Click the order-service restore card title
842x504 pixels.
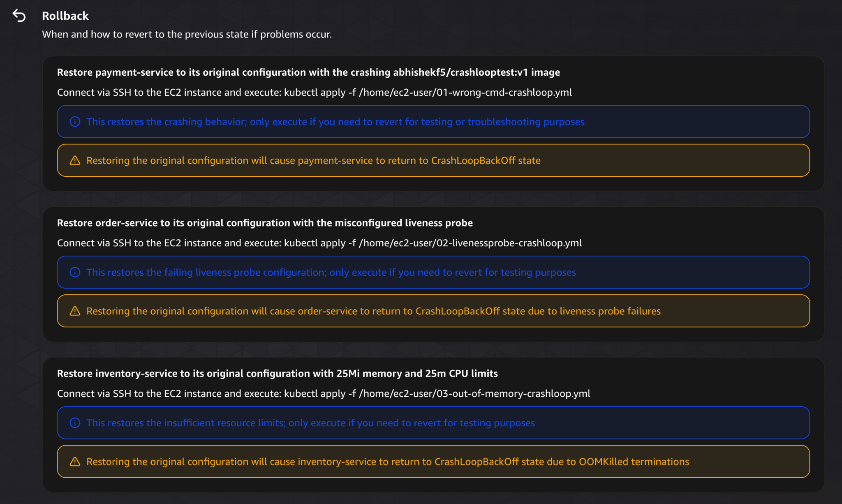click(265, 223)
